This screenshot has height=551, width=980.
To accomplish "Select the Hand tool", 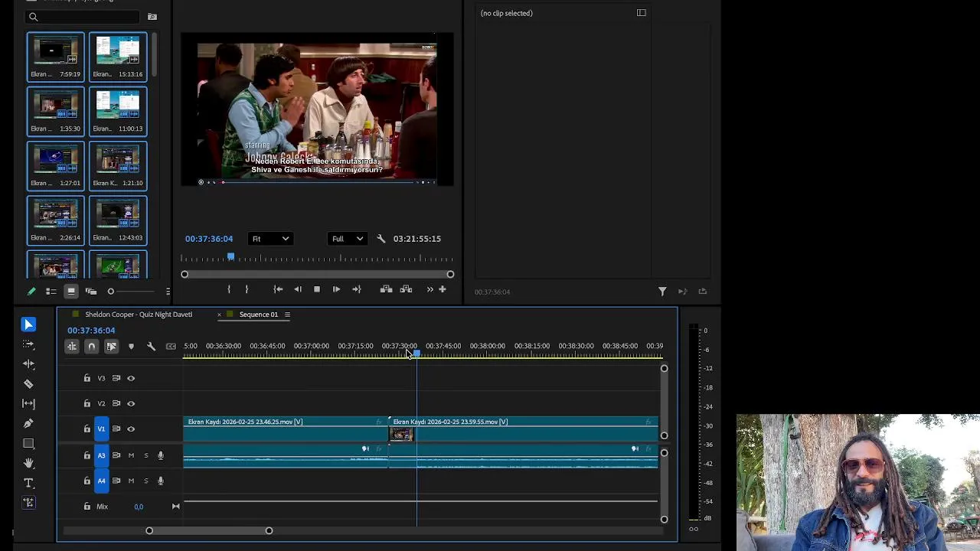I will click(x=28, y=463).
